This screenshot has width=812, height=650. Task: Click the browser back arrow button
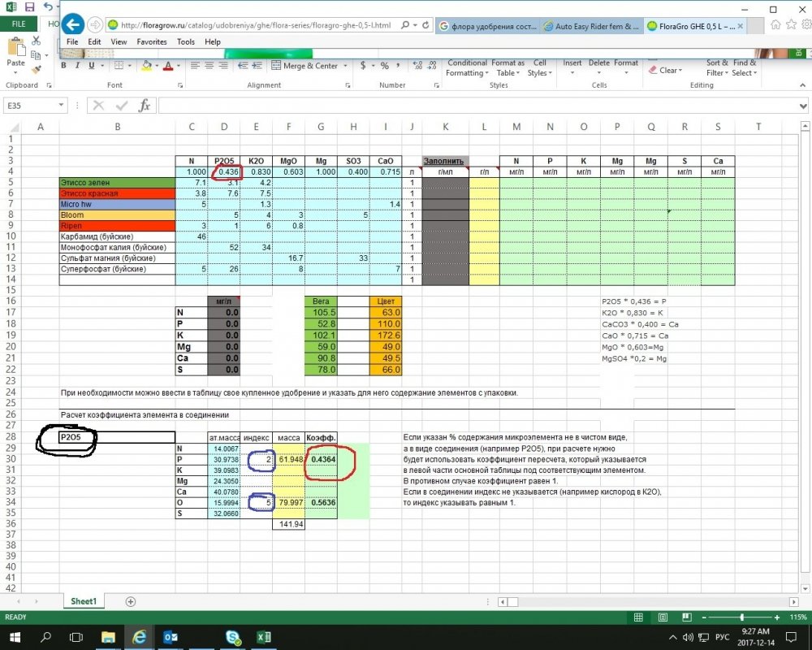pos(73,24)
